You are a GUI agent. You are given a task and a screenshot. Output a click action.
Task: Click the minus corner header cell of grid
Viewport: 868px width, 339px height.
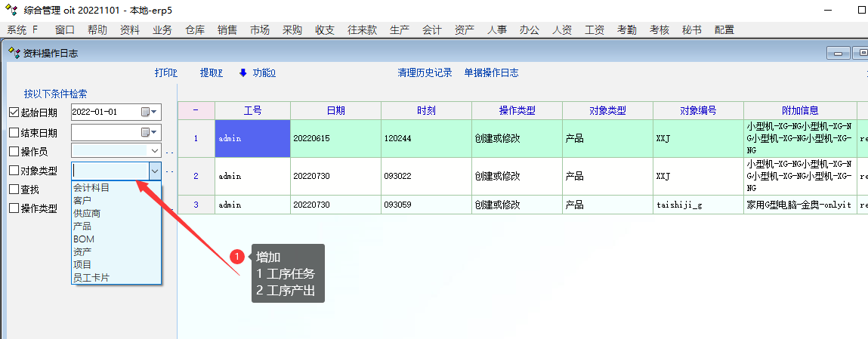click(x=196, y=110)
